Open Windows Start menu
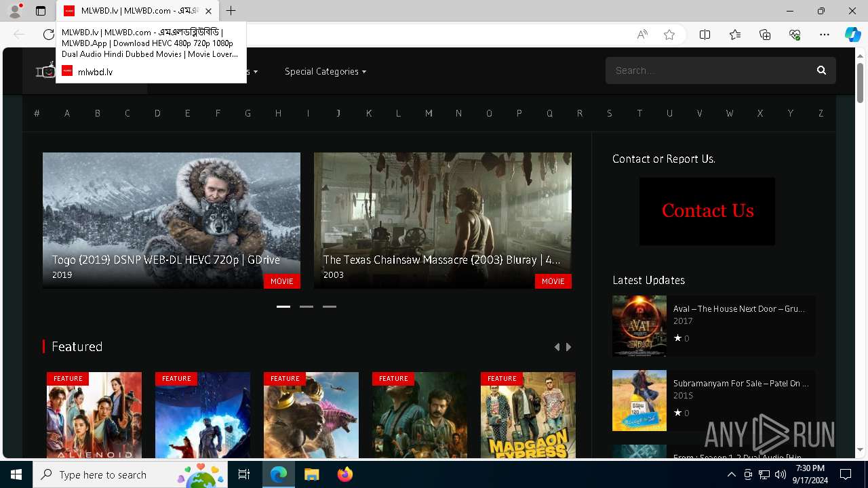 click(16, 474)
